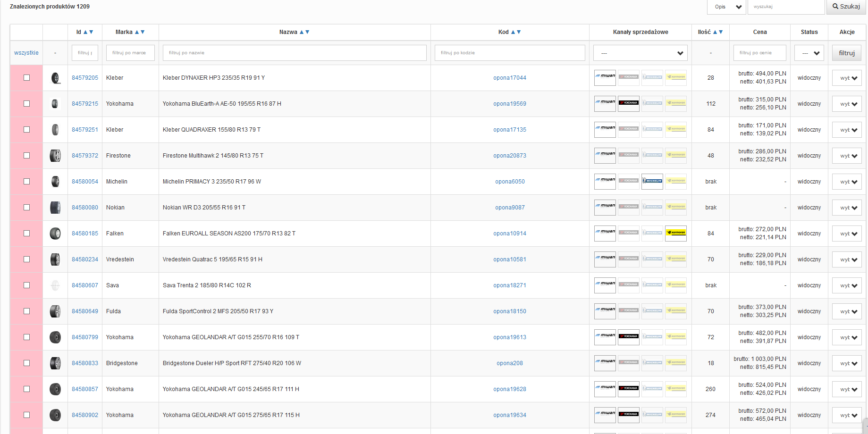The image size is (868, 434).
Task: Sort Ilość column descending with down arrow
Action: [x=721, y=32]
